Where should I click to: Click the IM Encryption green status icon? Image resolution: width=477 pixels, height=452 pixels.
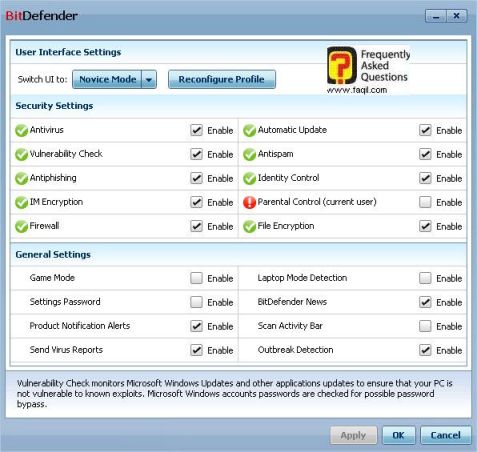click(21, 202)
